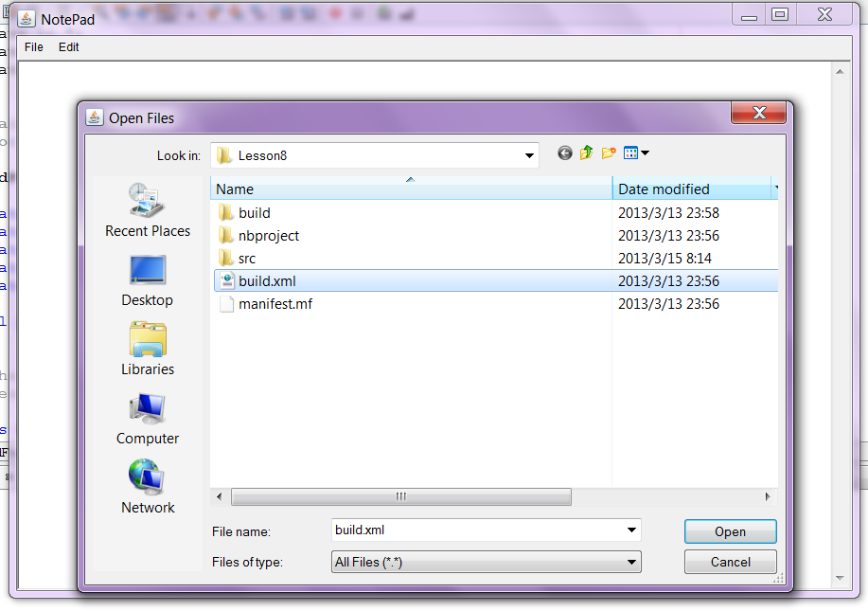Click the file list horizontal scrollbar thumb
The image size is (868, 611).
pos(400,496)
